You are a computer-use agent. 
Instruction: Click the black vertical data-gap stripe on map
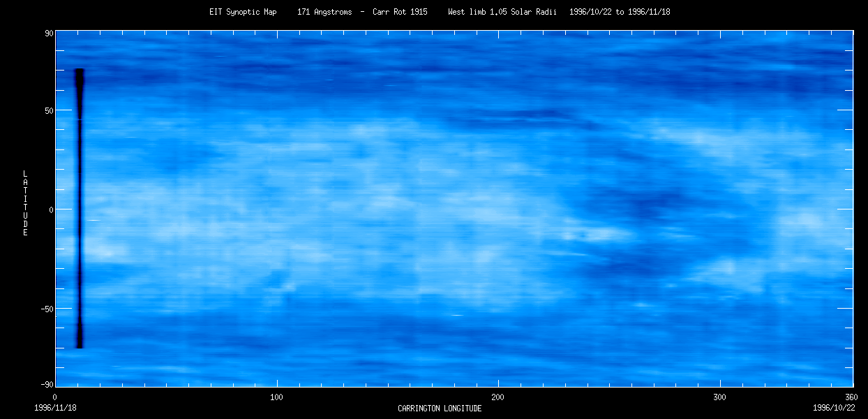tap(79, 209)
